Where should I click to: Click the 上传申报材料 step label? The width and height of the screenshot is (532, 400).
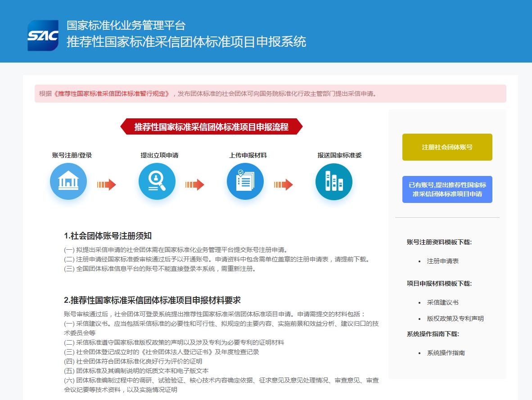click(x=248, y=155)
